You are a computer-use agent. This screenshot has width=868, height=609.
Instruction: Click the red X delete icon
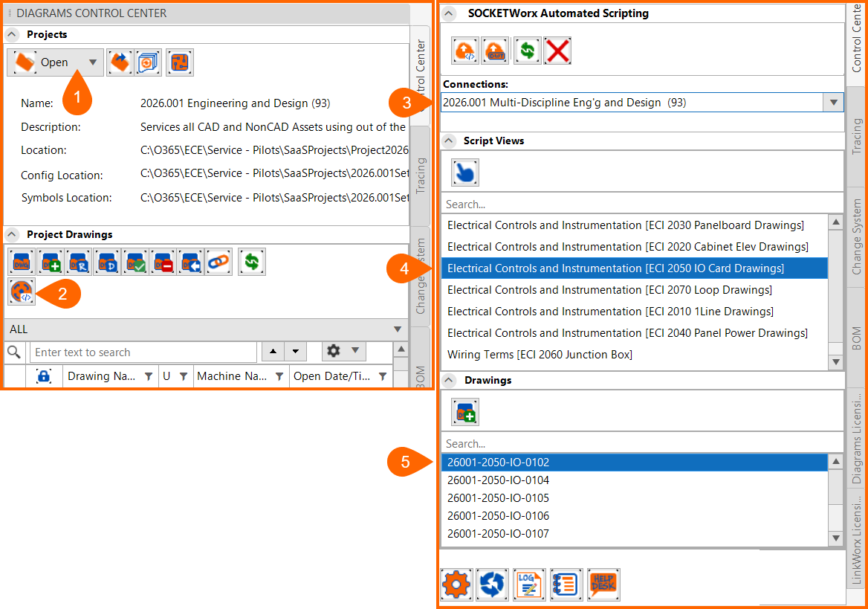(557, 51)
